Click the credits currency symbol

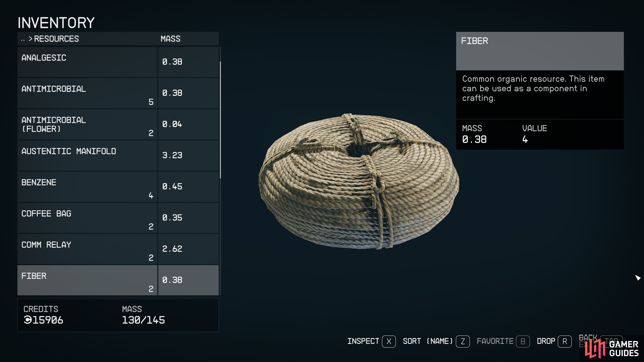(28, 320)
